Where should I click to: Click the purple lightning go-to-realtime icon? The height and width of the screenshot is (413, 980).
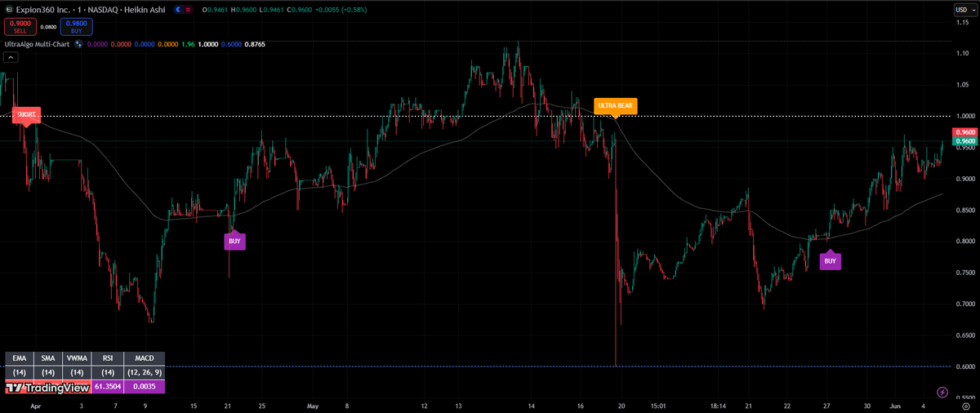pyautogui.click(x=944, y=392)
